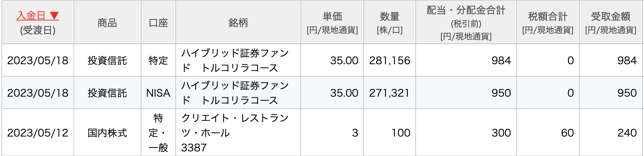Toggle the red sort arrow beside 入金日
The height and width of the screenshot is (156, 644).
coord(54,16)
